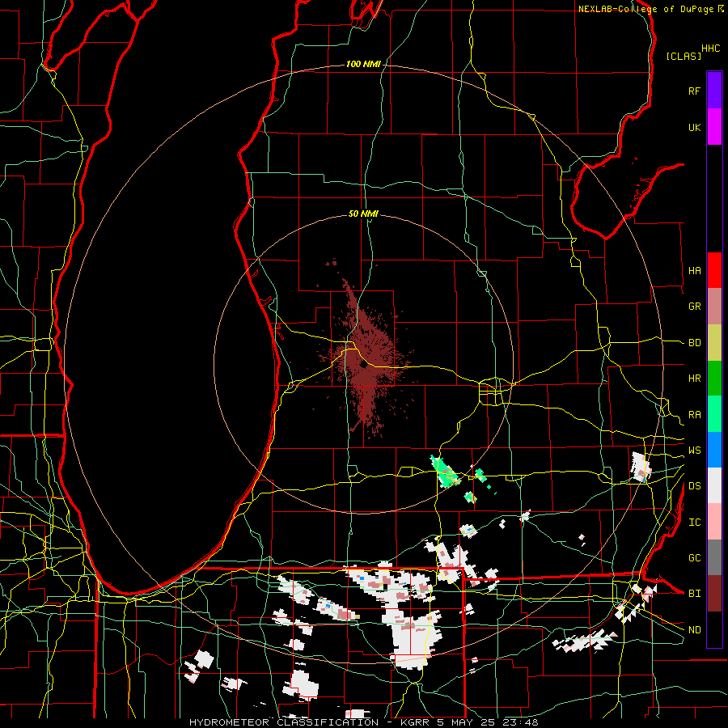Click the DS legend label
The width and height of the screenshot is (728, 728).
pyautogui.click(x=694, y=486)
